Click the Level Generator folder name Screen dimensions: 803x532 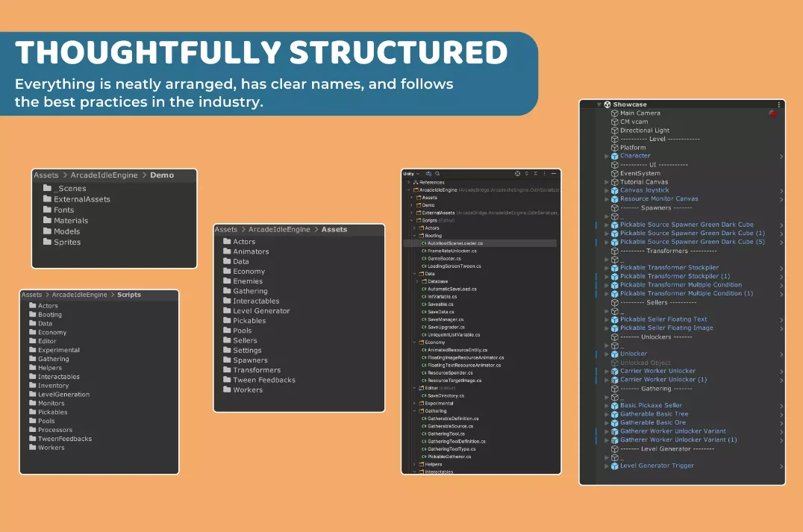261,311
